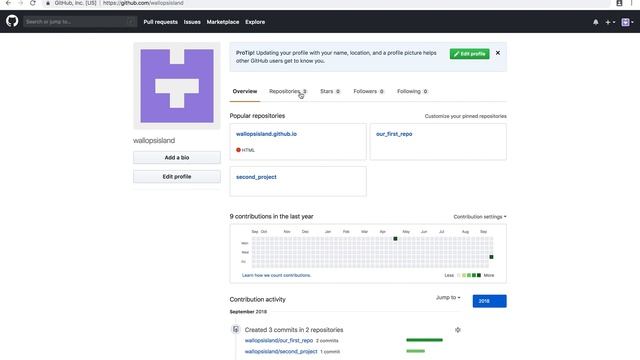Reload the page with the refresh icon
The image size is (640, 360).
[33, 3]
